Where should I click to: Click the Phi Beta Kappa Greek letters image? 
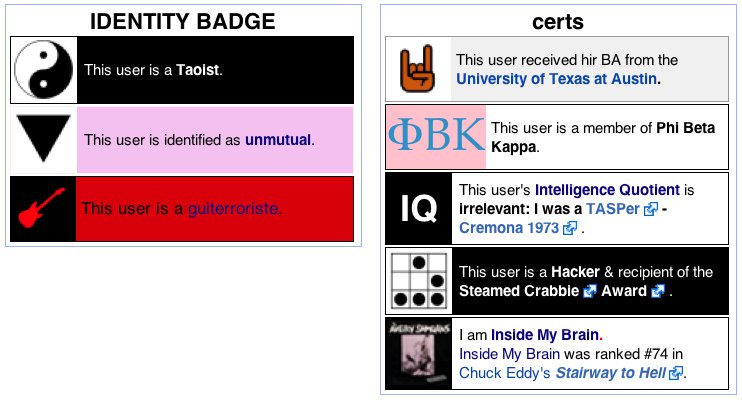(436, 136)
